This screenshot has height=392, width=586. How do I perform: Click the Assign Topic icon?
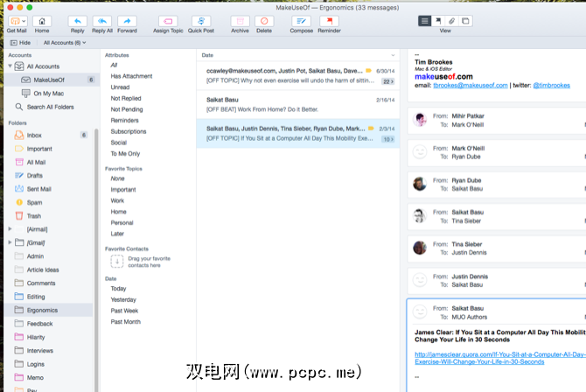click(x=168, y=21)
